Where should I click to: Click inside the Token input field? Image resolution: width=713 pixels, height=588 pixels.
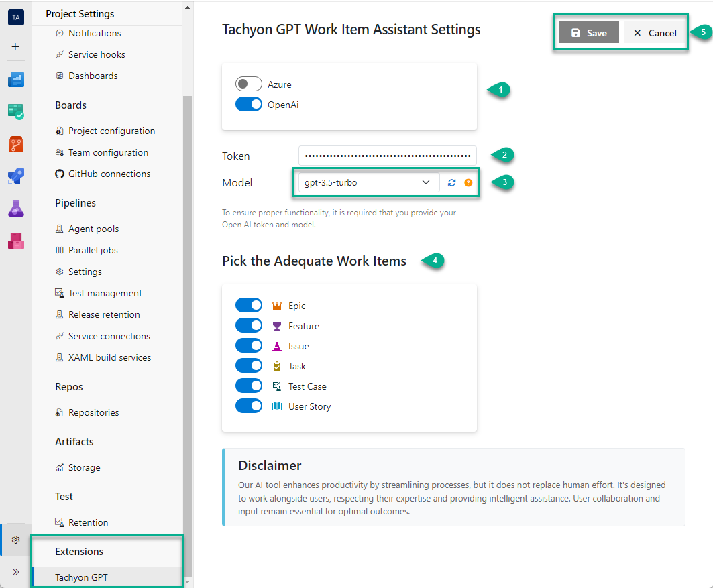pyautogui.click(x=387, y=155)
